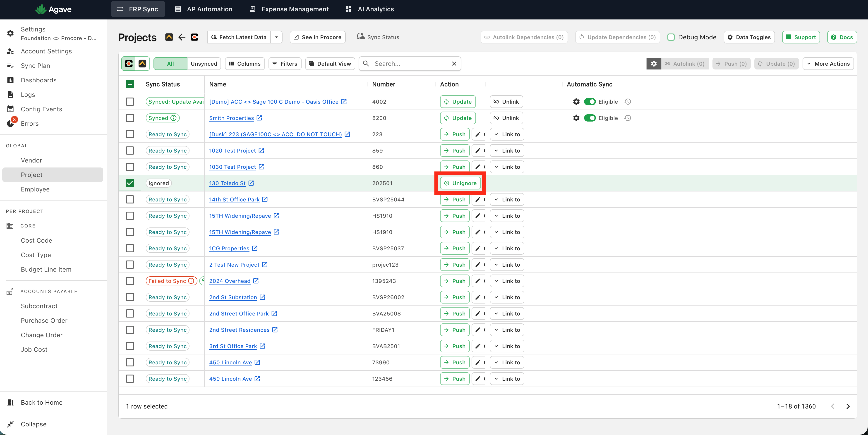
Task: Check the 2024 Overhead row checkbox
Action: (x=130, y=281)
